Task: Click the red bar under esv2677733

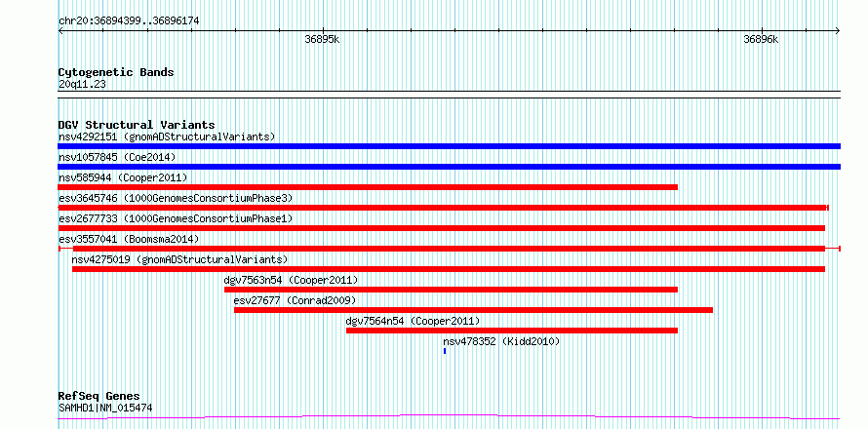Action: (442, 228)
